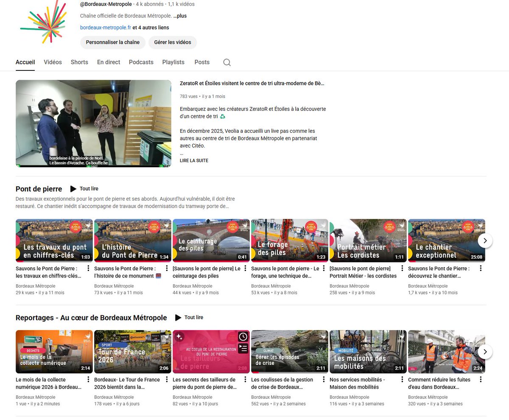Click play icon beside Reportages section title
Viewport: 509px width, 420px height.
click(x=178, y=317)
